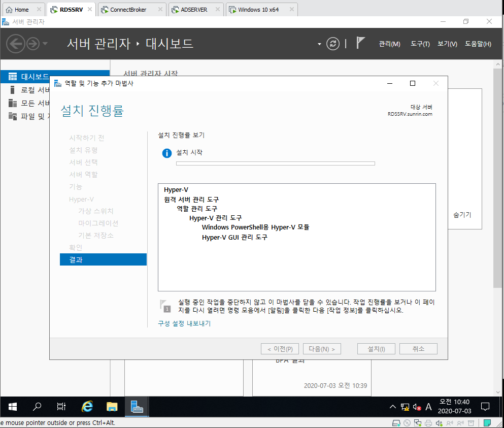Click the VMware hard disk status icon

click(396, 423)
